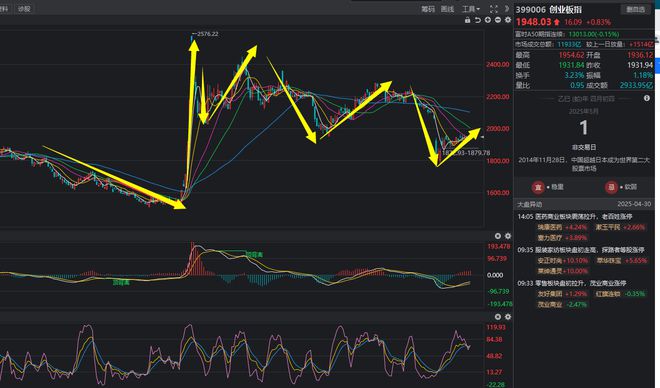This screenshot has width=660, height=388.
Task: Toggle fullscreen chart view icon
Action: (x=494, y=9)
